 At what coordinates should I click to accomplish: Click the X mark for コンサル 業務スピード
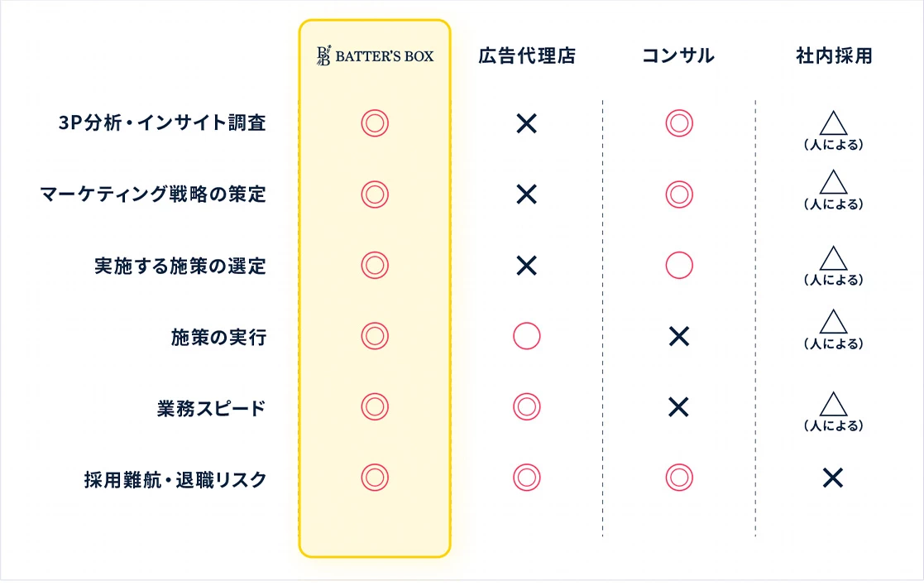click(678, 407)
